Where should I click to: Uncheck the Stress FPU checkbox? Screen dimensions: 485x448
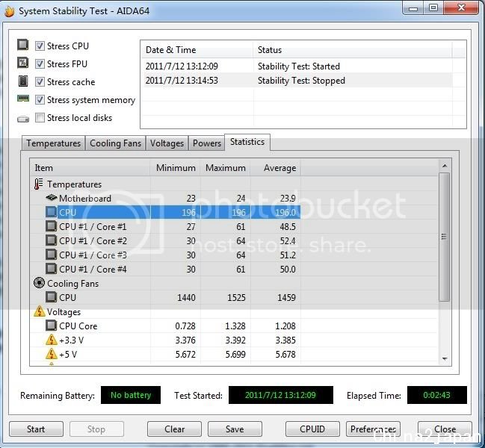coord(40,64)
